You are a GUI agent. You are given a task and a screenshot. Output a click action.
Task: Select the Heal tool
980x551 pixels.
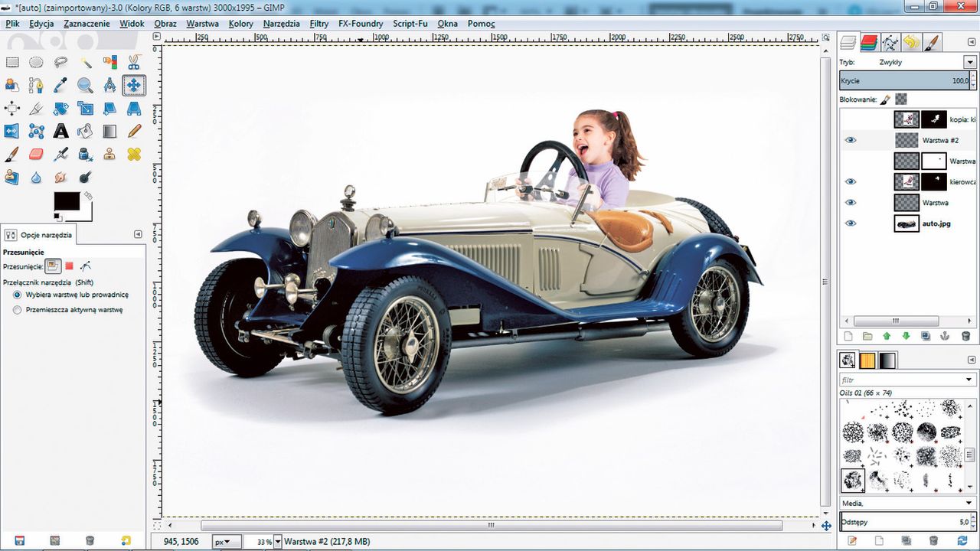coord(134,154)
